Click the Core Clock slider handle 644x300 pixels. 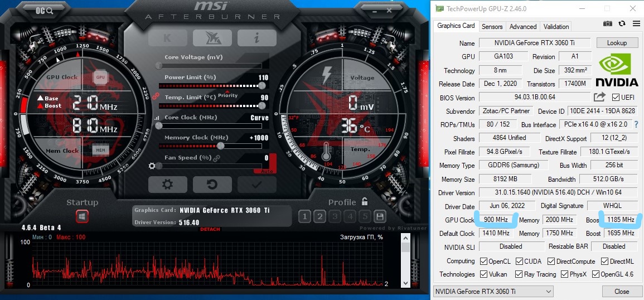click(159, 126)
